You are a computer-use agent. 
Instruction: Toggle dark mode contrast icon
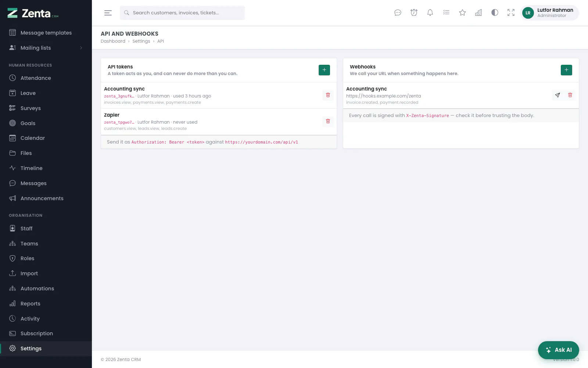coord(495,13)
